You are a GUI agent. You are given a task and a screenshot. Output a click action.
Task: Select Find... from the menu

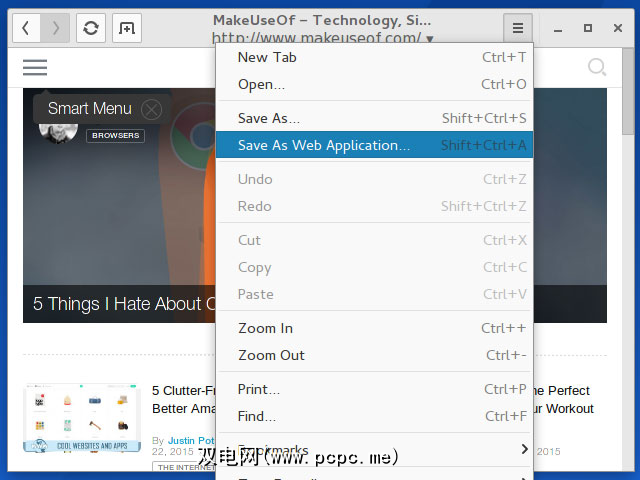click(x=374, y=416)
